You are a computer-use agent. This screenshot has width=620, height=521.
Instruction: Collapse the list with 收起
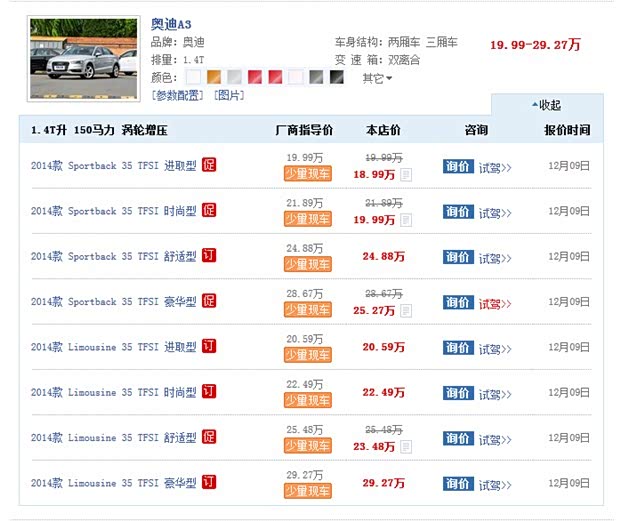pos(546,105)
